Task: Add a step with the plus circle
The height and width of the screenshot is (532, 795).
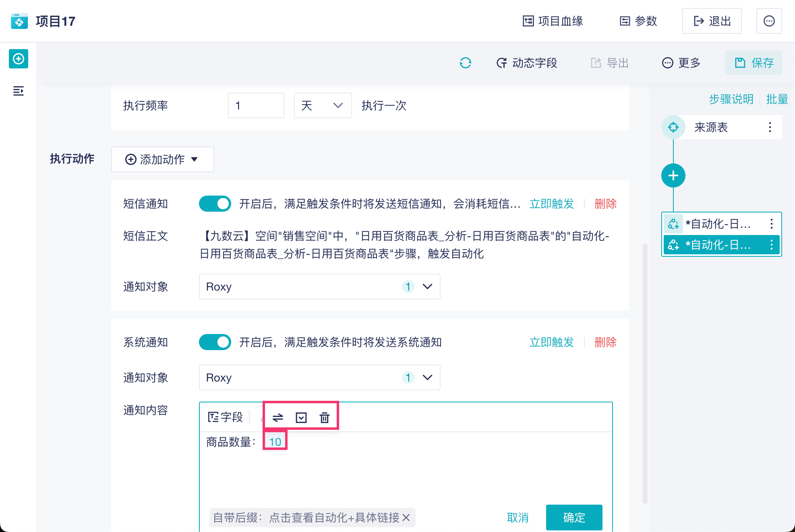Action: (x=673, y=175)
